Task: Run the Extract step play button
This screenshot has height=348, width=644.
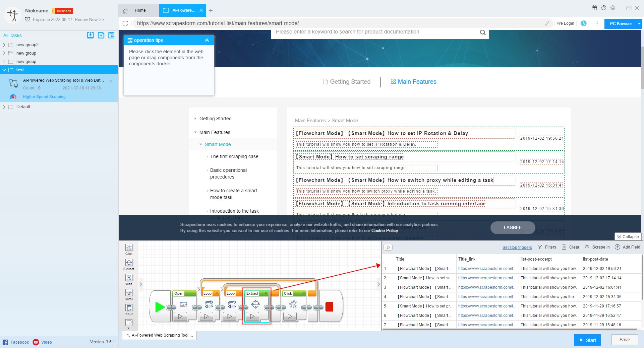Action: point(252,316)
